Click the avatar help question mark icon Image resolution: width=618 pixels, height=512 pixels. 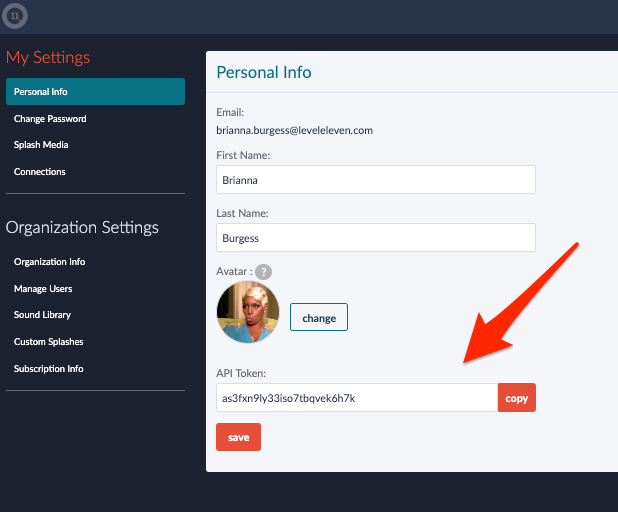pyautogui.click(x=264, y=272)
